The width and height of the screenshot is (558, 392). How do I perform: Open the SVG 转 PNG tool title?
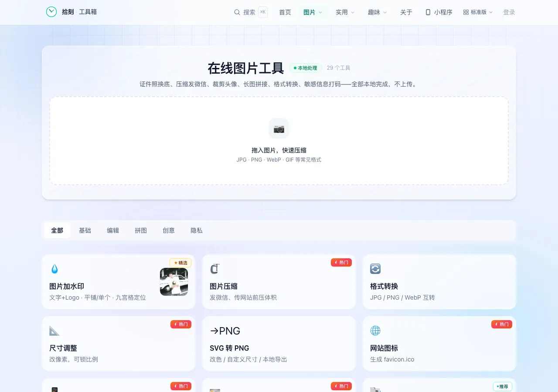(229, 348)
